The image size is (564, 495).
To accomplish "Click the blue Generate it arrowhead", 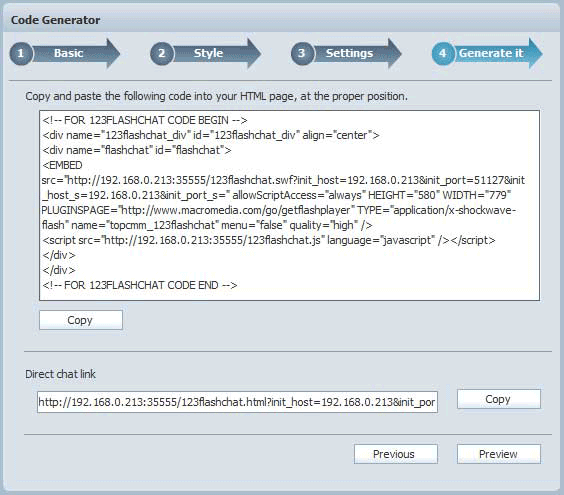I will (535, 54).
